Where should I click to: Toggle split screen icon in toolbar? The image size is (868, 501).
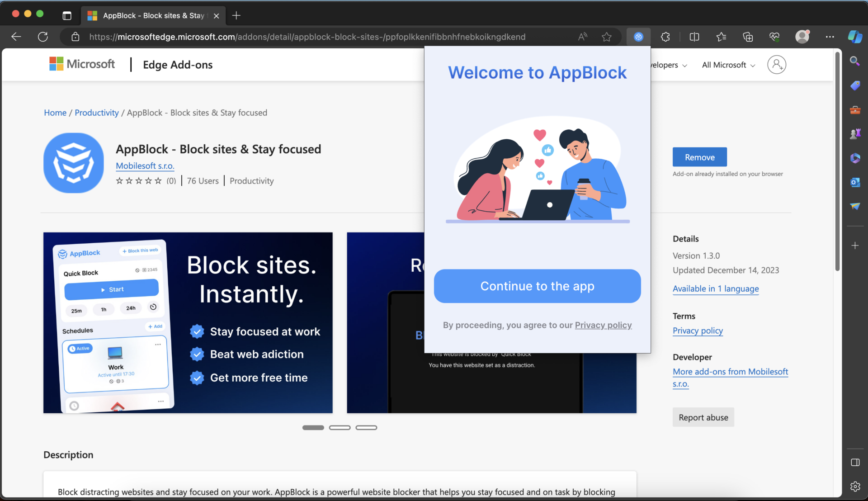tap(694, 37)
